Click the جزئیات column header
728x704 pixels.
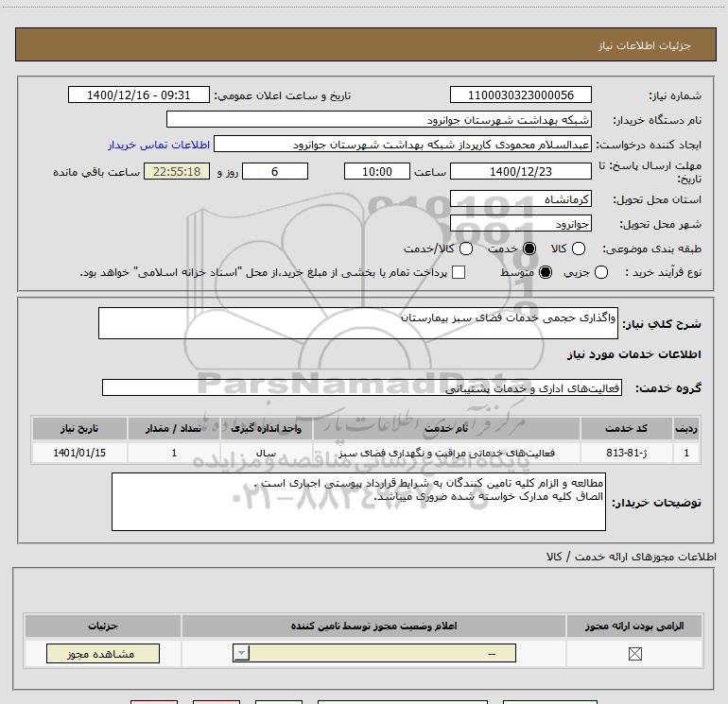pyautogui.click(x=103, y=626)
